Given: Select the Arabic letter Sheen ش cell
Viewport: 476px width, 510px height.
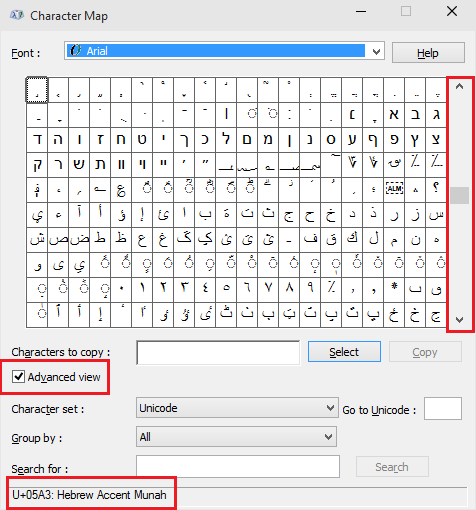Looking at the screenshot, I should point(37,240).
